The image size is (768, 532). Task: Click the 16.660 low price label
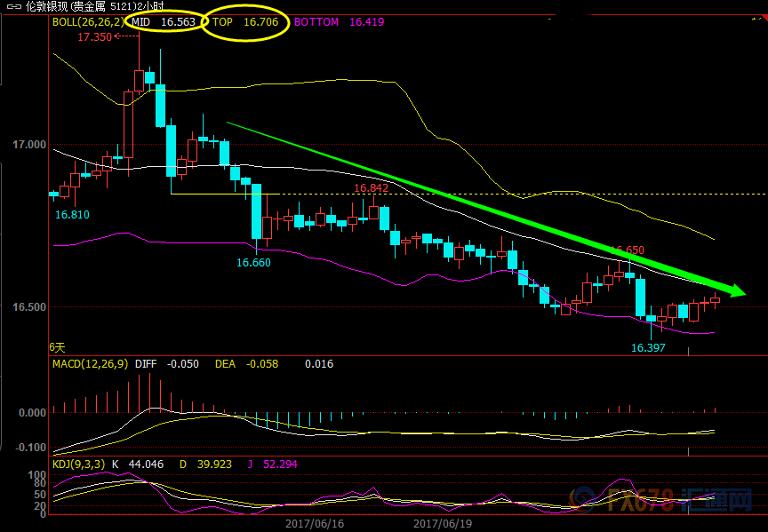[253, 262]
